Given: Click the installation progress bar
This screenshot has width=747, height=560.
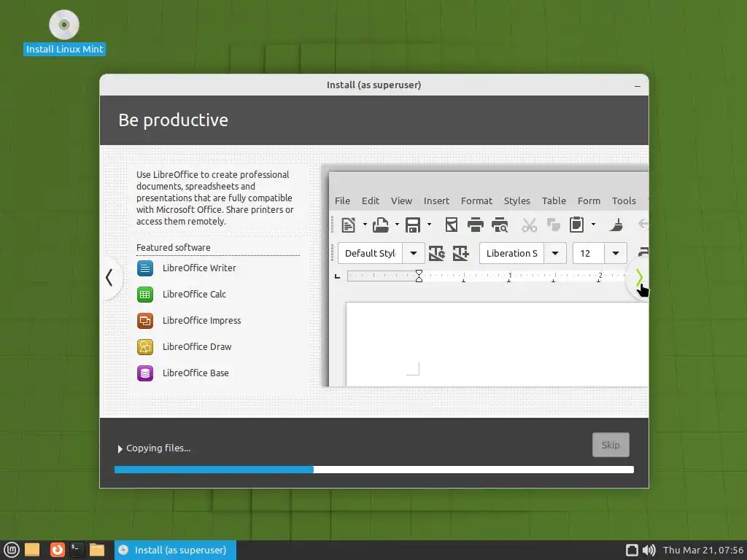Looking at the screenshot, I should coord(374,470).
